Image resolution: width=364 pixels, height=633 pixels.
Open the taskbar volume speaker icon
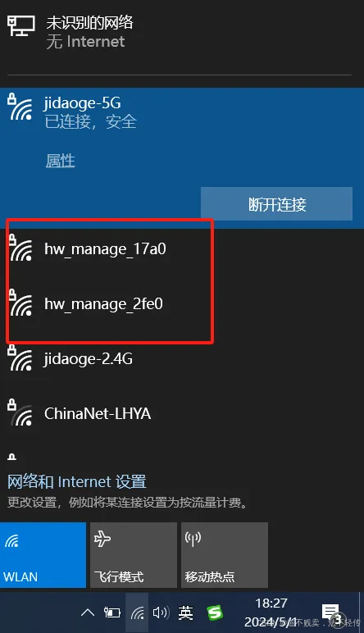pyautogui.click(x=160, y=613)
